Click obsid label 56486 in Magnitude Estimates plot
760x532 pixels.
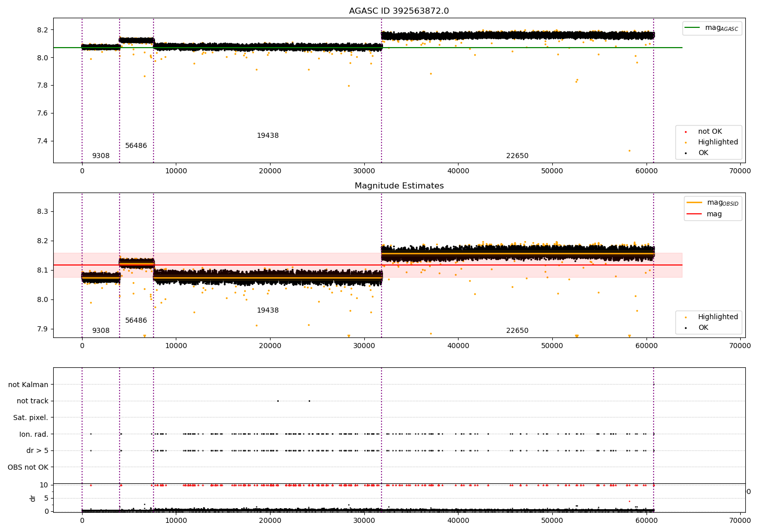click(x=136, y=321)
